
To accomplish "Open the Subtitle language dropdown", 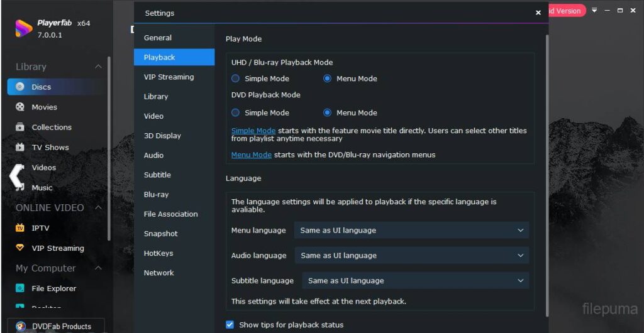I will point(416,281).
